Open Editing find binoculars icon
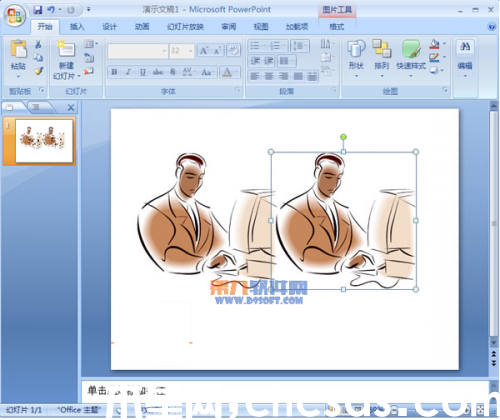Viewport: 500px width, 420px height. [465, 47]
